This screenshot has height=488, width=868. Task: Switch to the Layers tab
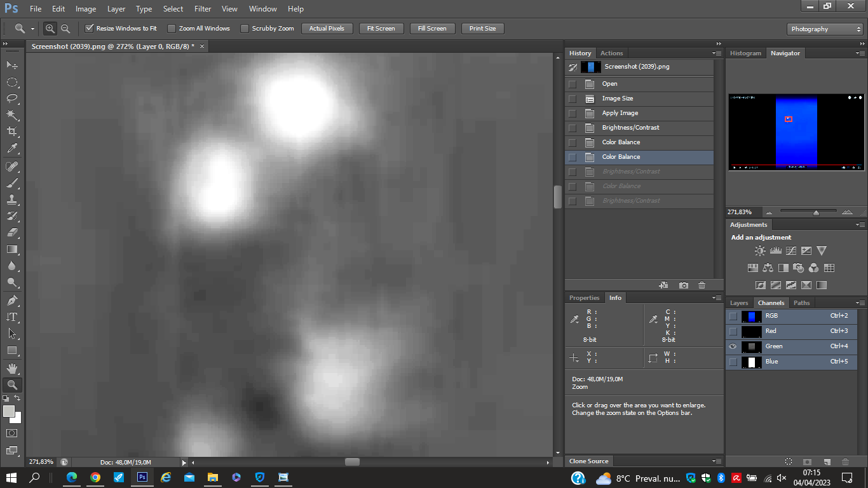click(x=739, y=303)
